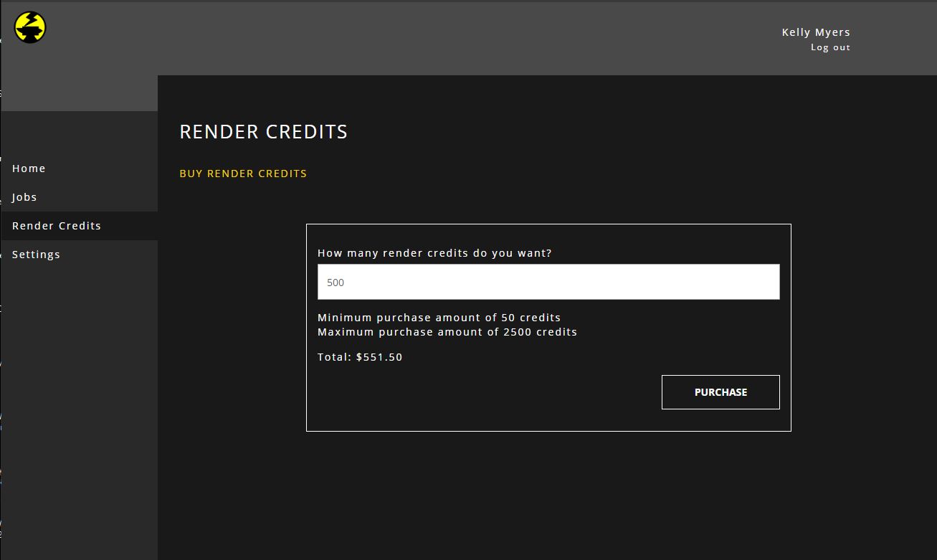This screenshot has width=937, height=560.
Task: Open the Home page from sidebar
Action: [29, 169]
